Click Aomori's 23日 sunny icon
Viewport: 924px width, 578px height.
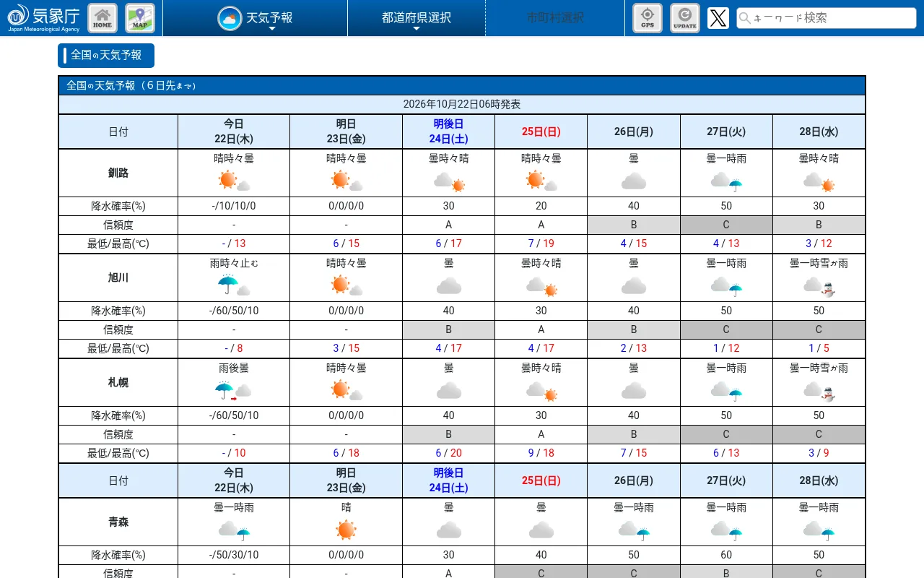coord(346,530)
